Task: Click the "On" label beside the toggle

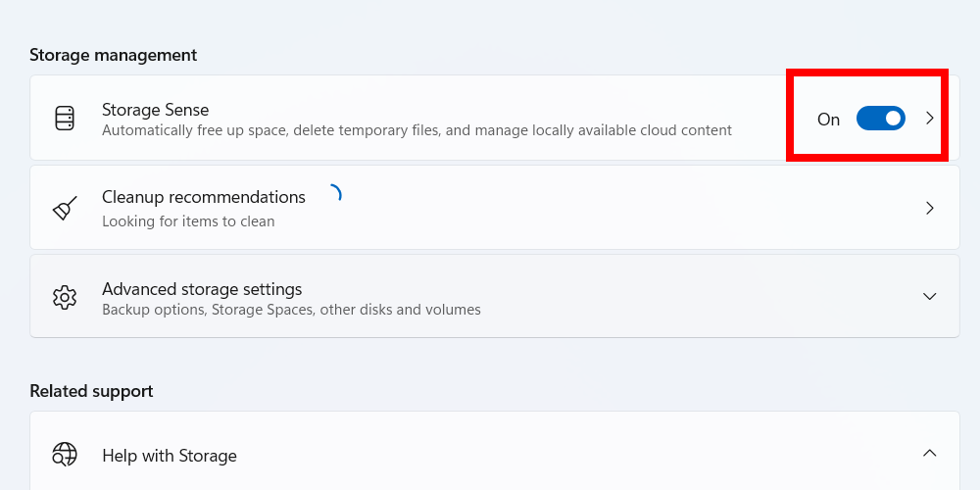Action: click(828, 120)
